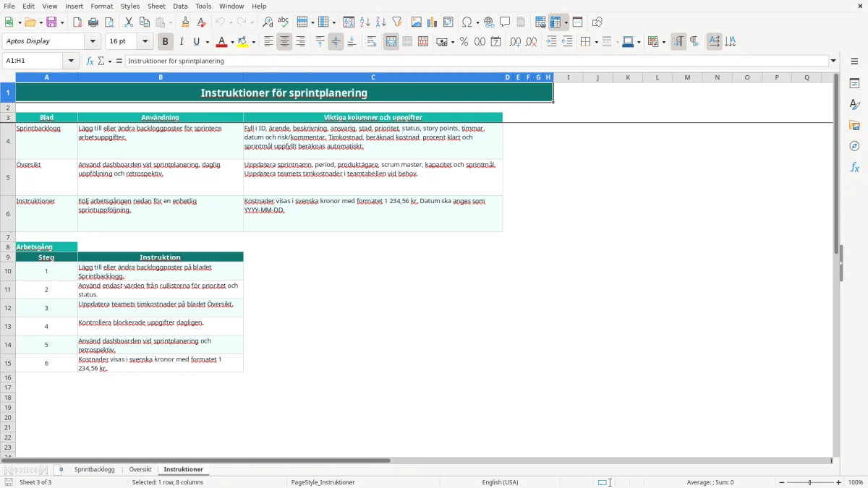
Task: Click the font color A swatch
Action: tap(221, 42)
